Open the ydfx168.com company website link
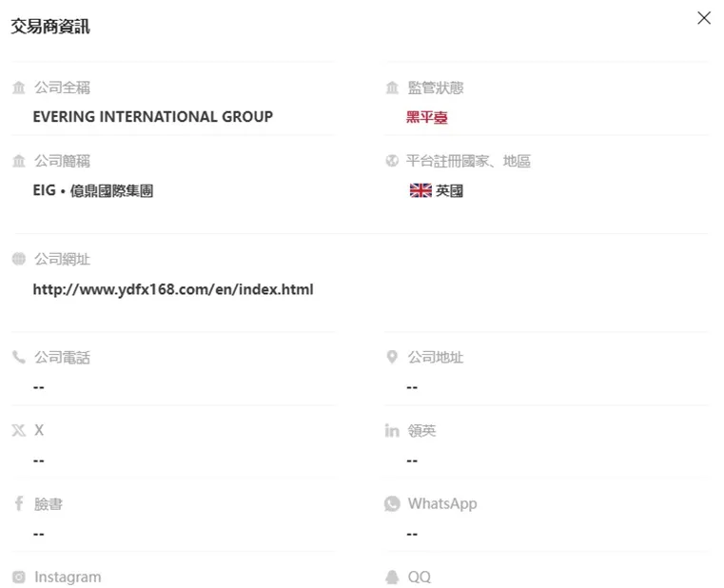This screenshot has height=588, width=724. (173, 289)
